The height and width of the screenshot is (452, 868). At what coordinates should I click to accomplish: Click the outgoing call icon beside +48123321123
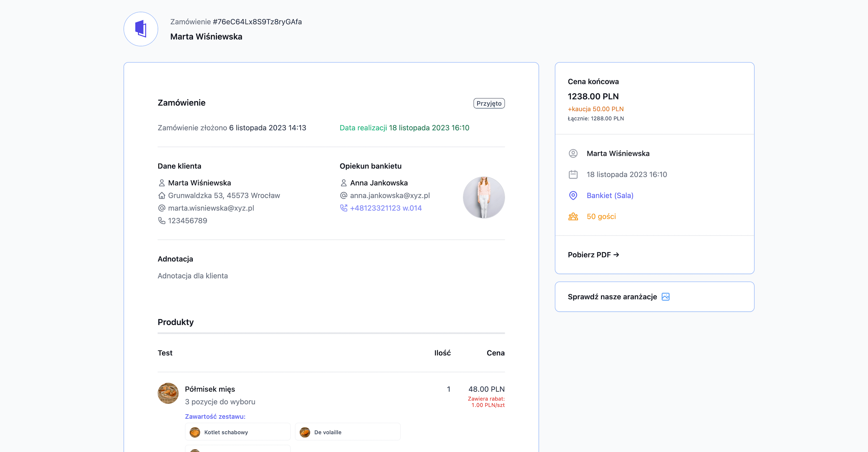[344, 208]
